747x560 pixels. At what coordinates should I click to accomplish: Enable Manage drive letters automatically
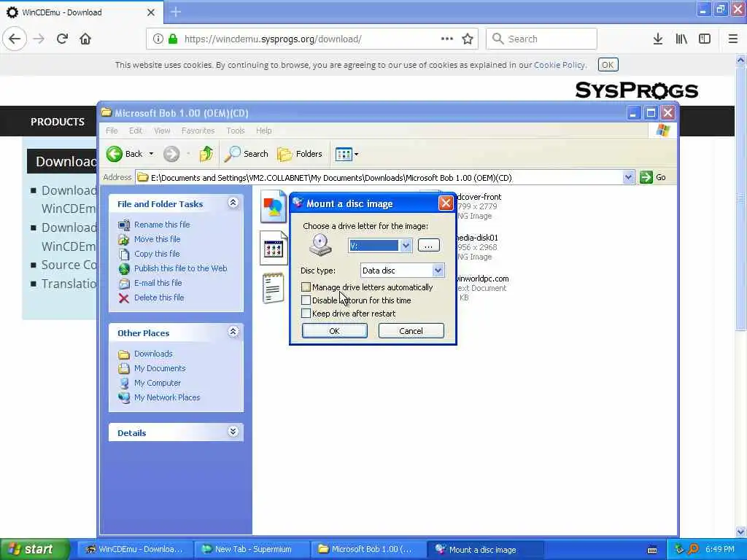(x=306, y=287)
